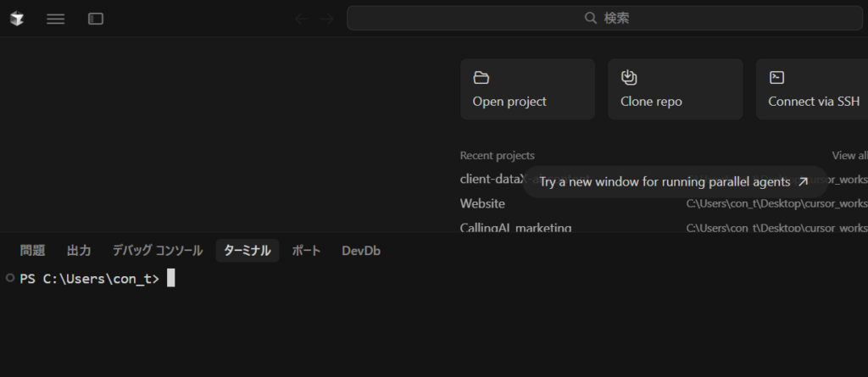868x377 pixels.
Task: Go forward using the right arrow
Action: (x=327, y=19)
